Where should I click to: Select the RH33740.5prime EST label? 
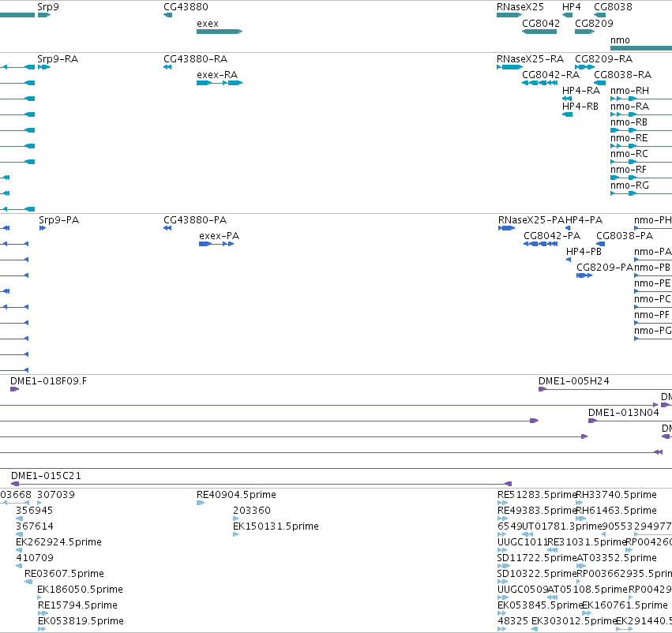coord(616,495)
